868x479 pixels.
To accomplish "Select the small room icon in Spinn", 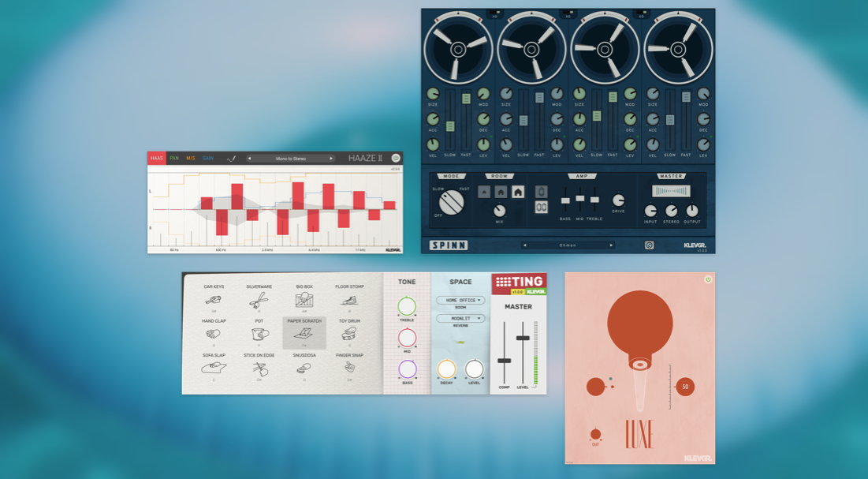I will 484,192.
